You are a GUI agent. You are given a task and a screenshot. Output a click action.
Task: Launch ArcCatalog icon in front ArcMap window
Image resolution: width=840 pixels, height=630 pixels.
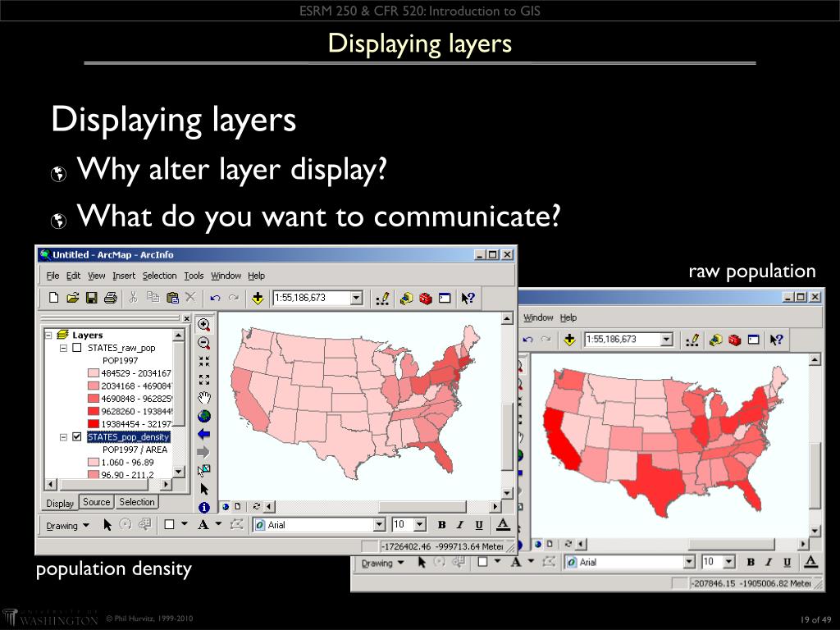coord(406,299)
